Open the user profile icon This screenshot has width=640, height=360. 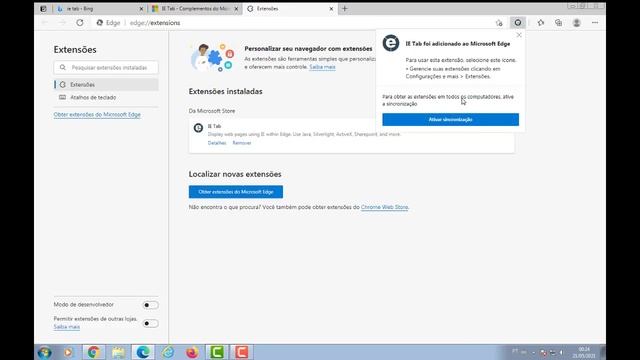pyautogui.click(x=576, y=23)
